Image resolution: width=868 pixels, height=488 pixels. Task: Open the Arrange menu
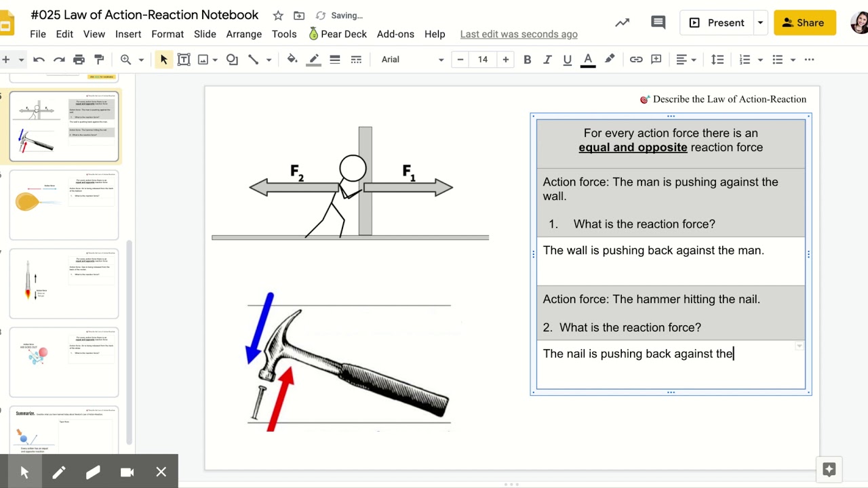tap(244, 34)
